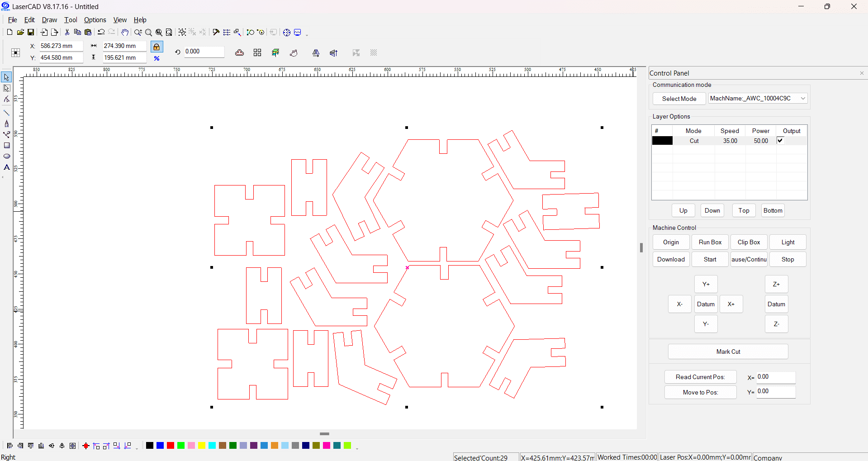Click the Read Current Pos button
Viewport: 868px width, 461px height.
coord(700,377)
